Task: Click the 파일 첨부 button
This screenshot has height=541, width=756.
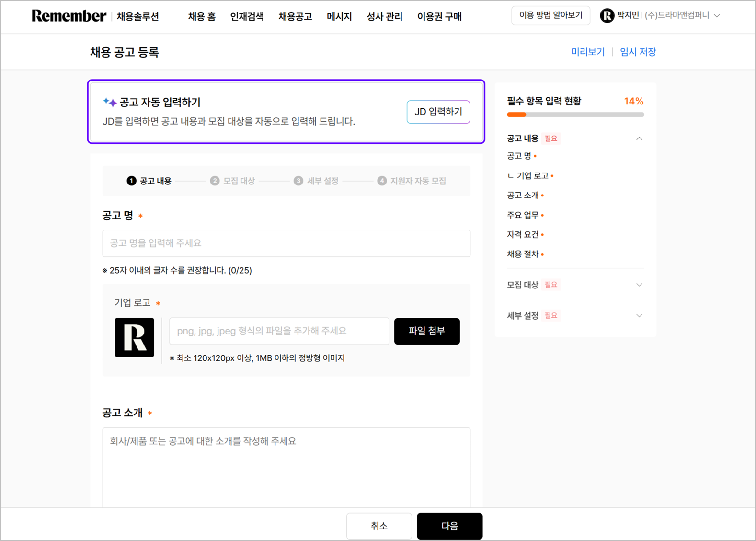Action: click(x=426, y=331)
